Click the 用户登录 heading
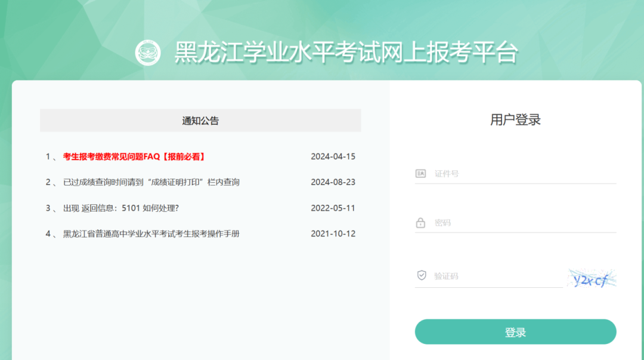Image resolution: width=644 pixels, height=360 pixels. coord(515,119)
